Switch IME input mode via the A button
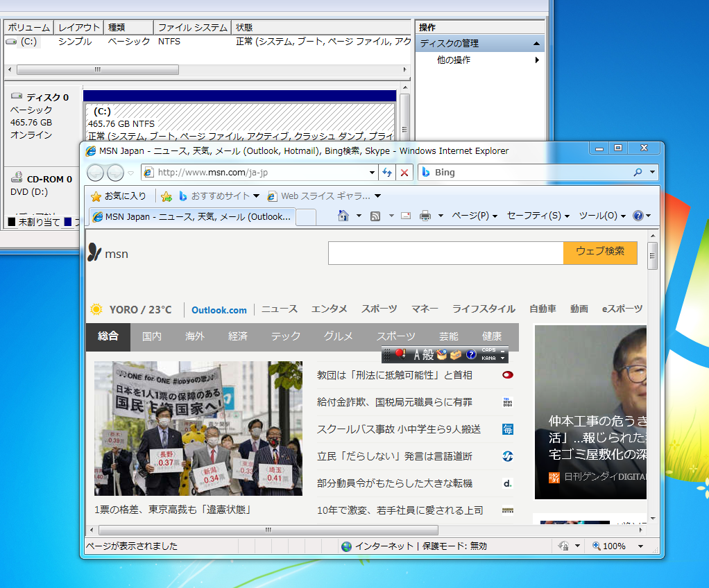Screen dimensions: 709x588 pyautogui.click(x=417, y=354)
